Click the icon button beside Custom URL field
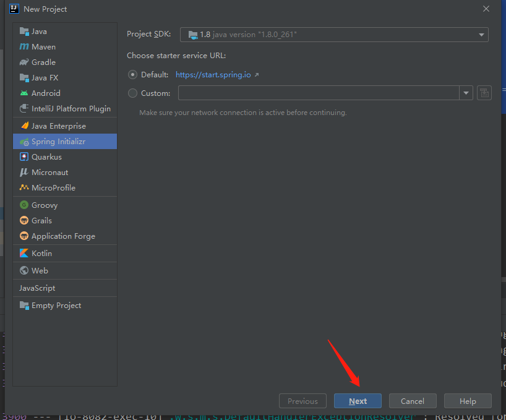Image resolution: width=506 pixels, height=420 pixels. 484,93
